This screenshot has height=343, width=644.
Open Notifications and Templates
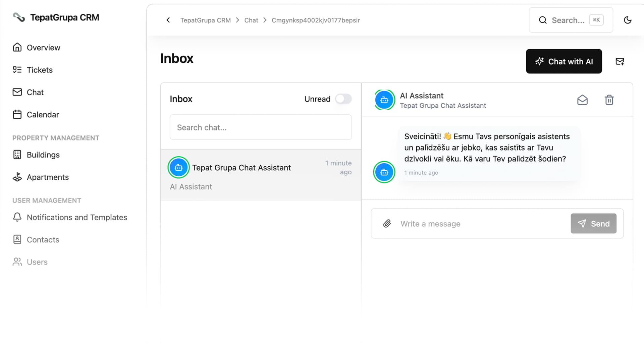(x=77, y=217)
